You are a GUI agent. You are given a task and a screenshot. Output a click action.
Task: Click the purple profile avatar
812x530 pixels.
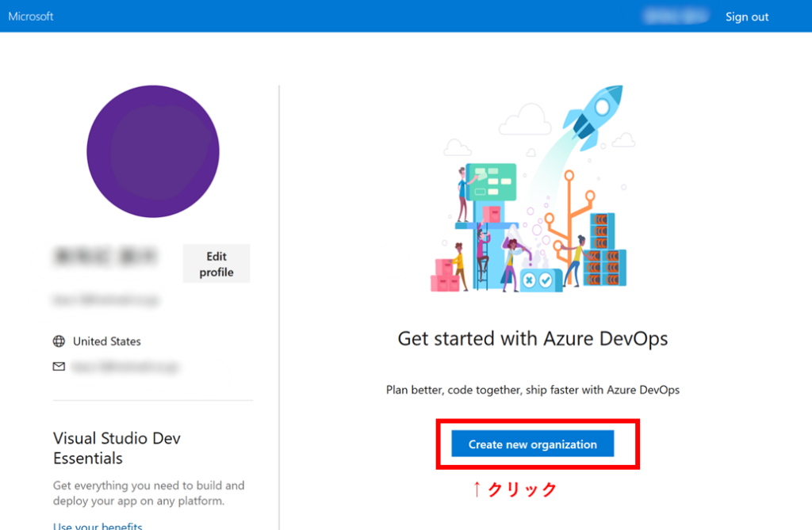(153, 151)
